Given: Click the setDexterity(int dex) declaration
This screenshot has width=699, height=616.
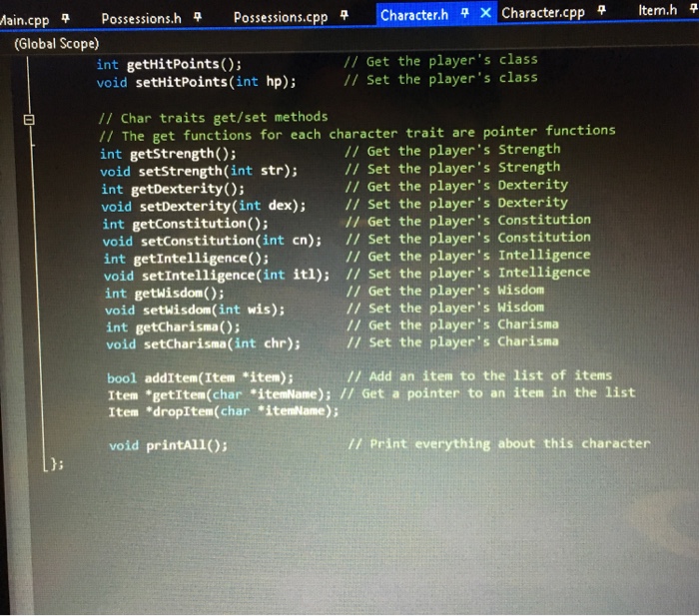Looking at the screenshot, I should coord(204,206).
